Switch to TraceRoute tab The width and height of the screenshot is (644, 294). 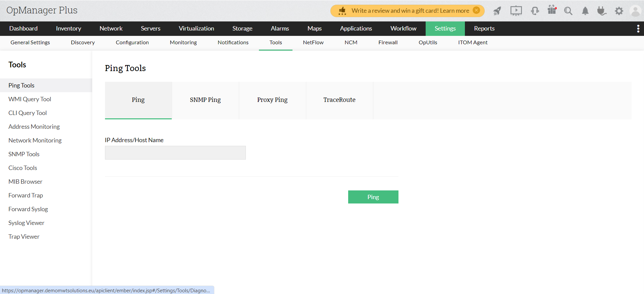pos(339,100)
